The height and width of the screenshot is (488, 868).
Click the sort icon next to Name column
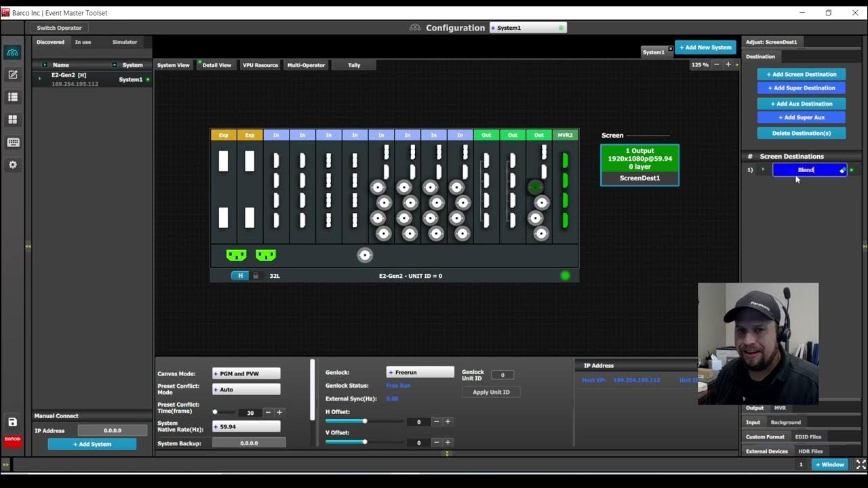click(x=45, y=65)
